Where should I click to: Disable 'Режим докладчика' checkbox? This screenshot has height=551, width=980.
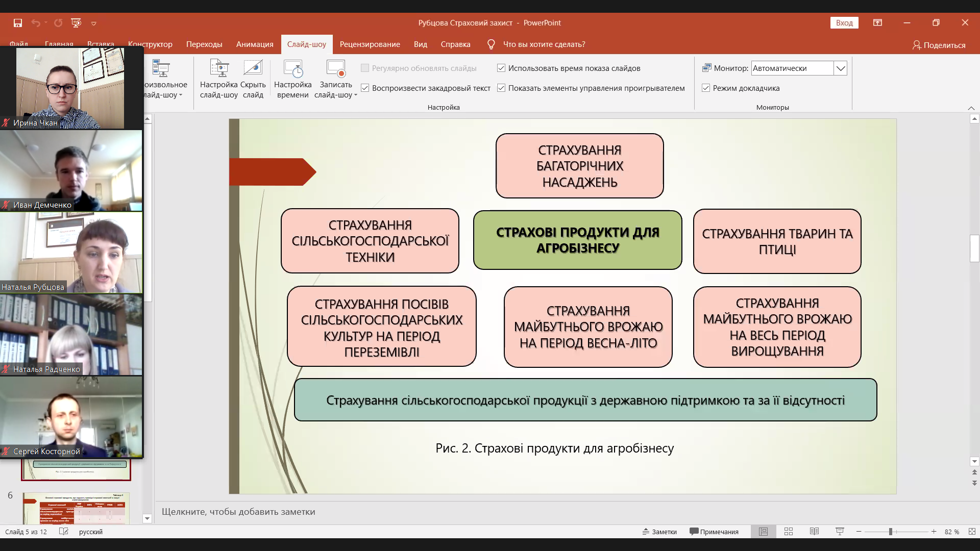pos(706,88)
